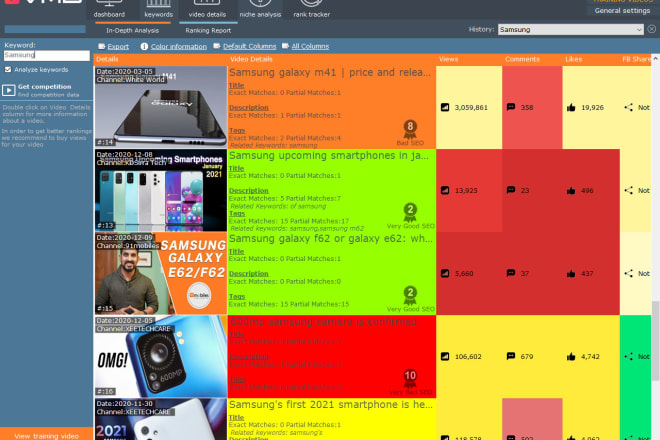Select the All Columns link
660x440 pixels.
pyautogui.click(x=310, y=46)
